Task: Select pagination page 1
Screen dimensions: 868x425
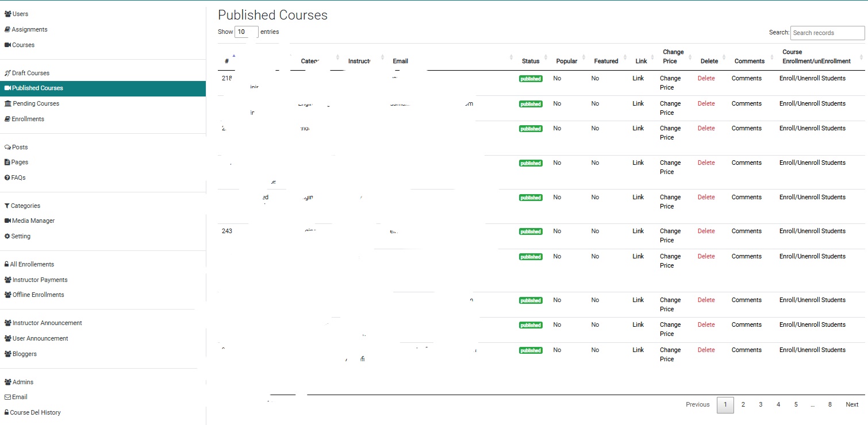Action: click(x=725, y=404)
